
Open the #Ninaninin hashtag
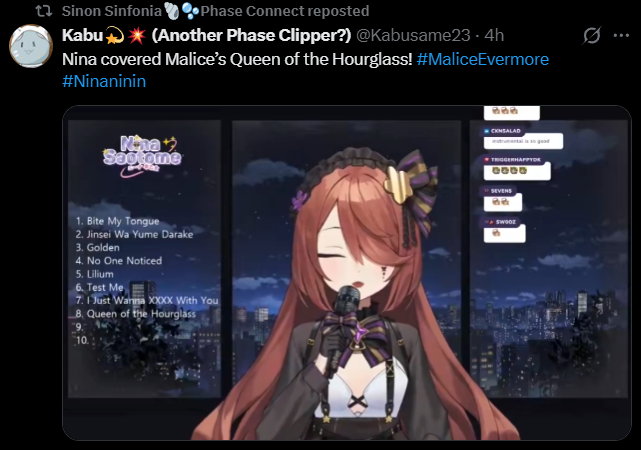104,81
